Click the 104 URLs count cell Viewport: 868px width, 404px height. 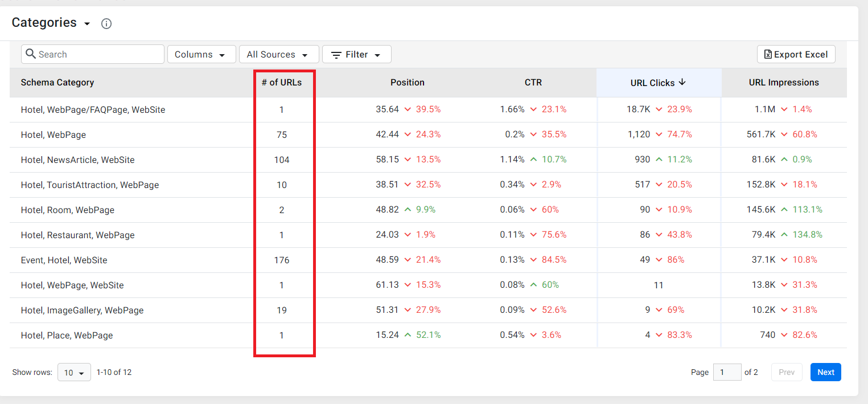pos(282,160)
